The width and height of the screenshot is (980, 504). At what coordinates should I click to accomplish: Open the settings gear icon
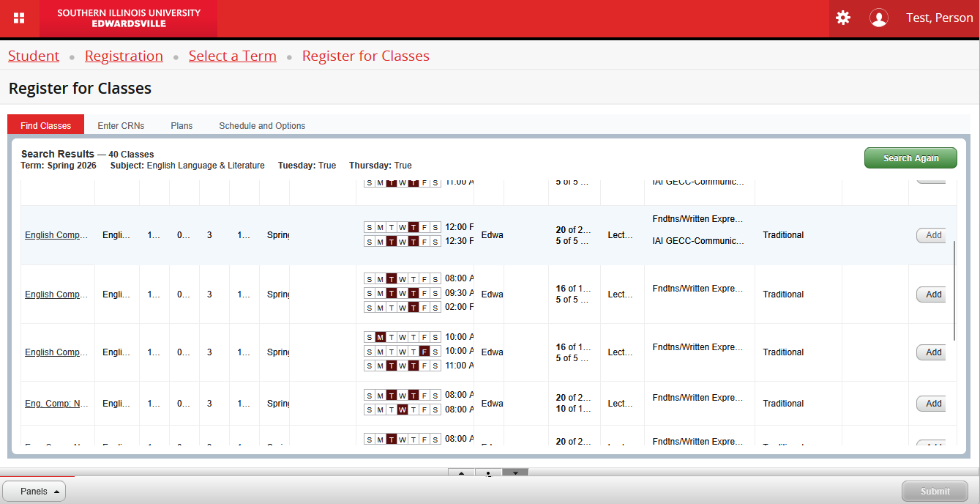(843, 18)
